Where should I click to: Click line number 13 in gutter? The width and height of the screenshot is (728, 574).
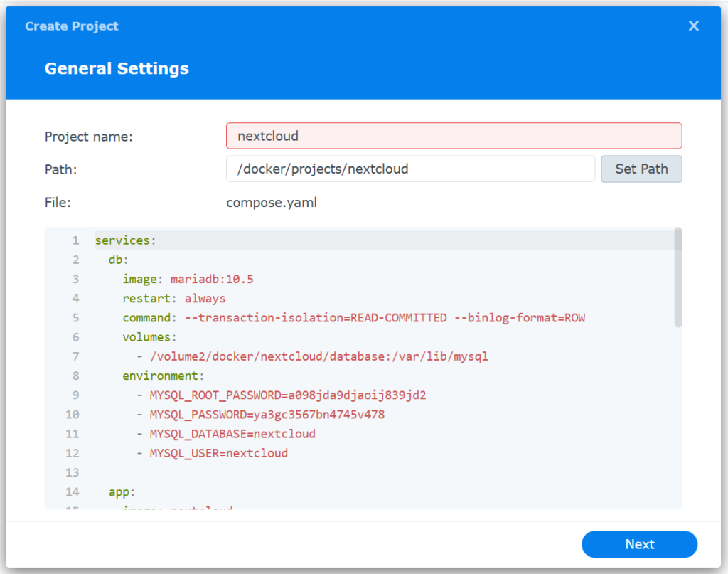pyautogui.click(x=72, y=473)
